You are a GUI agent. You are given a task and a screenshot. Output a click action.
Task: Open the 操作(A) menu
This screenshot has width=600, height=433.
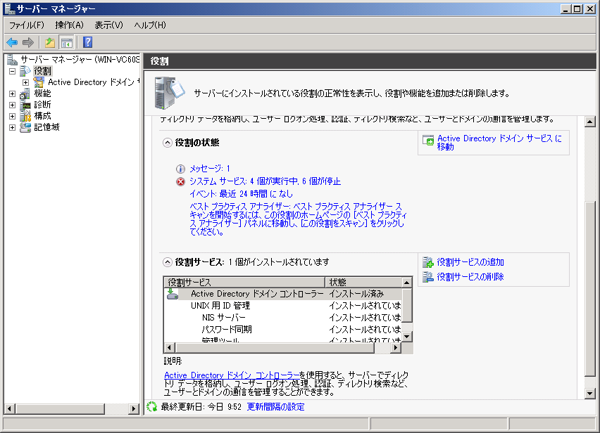[69, 25]
